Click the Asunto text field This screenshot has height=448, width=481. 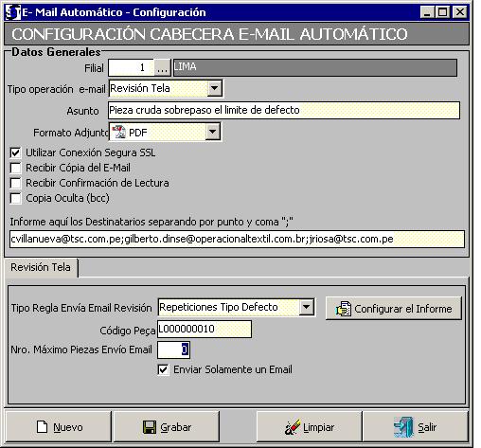pyautogui.click(x=284, y=110)
